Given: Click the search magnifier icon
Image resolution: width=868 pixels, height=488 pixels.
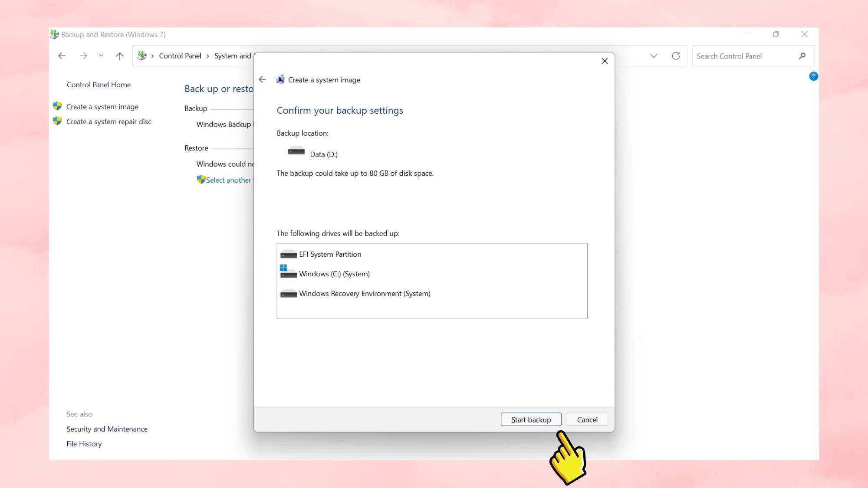Looking at the screenshot, I should [802, 56].
